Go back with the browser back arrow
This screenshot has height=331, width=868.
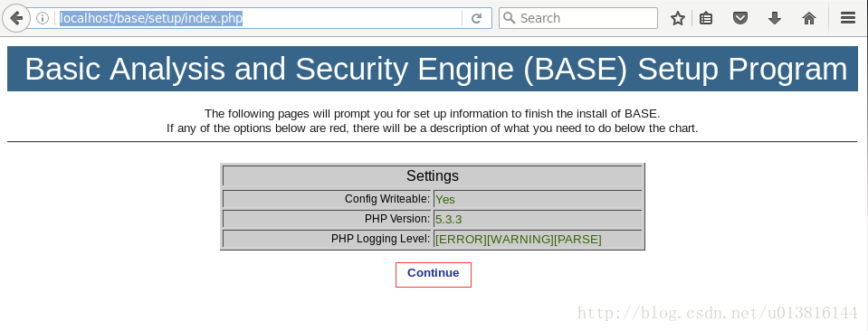pyautogui.click(x=16, y=18)
